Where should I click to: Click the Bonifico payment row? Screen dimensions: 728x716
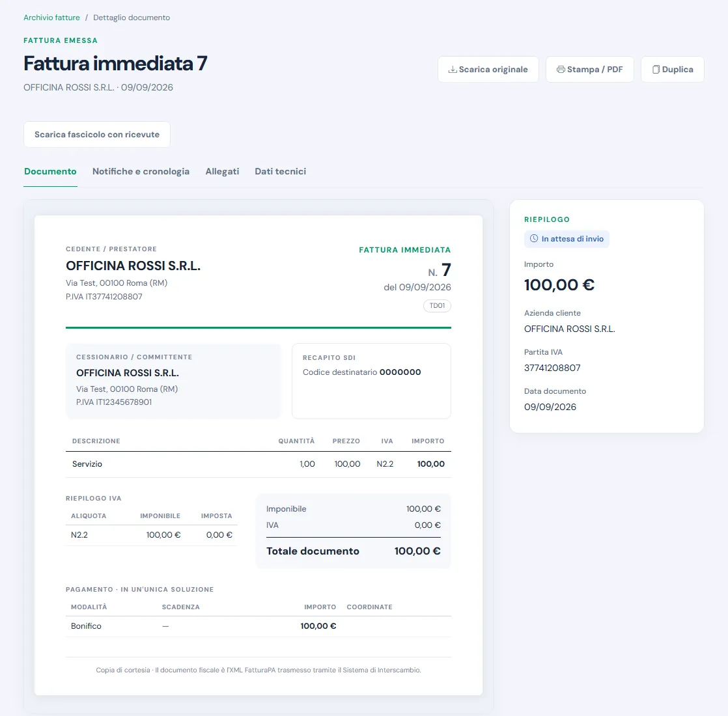click(x=259, y=626)
